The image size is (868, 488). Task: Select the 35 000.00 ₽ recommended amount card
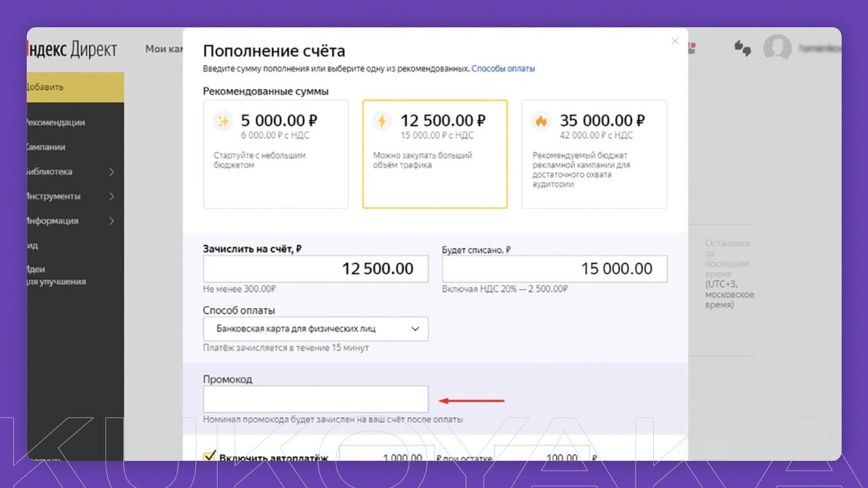coord(593,153)
